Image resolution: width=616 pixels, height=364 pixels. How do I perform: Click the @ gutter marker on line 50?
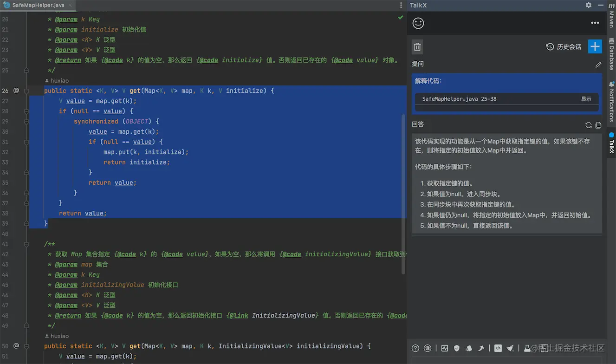point(16,346)
